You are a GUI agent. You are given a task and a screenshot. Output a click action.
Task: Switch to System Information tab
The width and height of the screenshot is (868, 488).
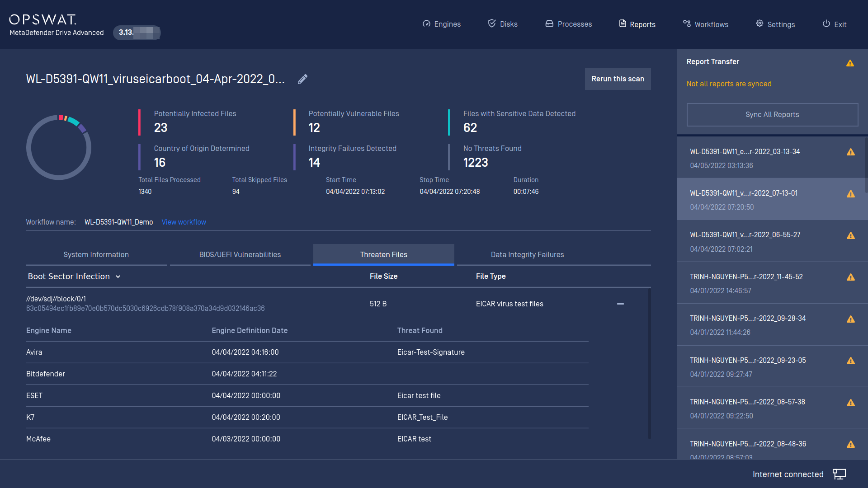coord(96,255)
